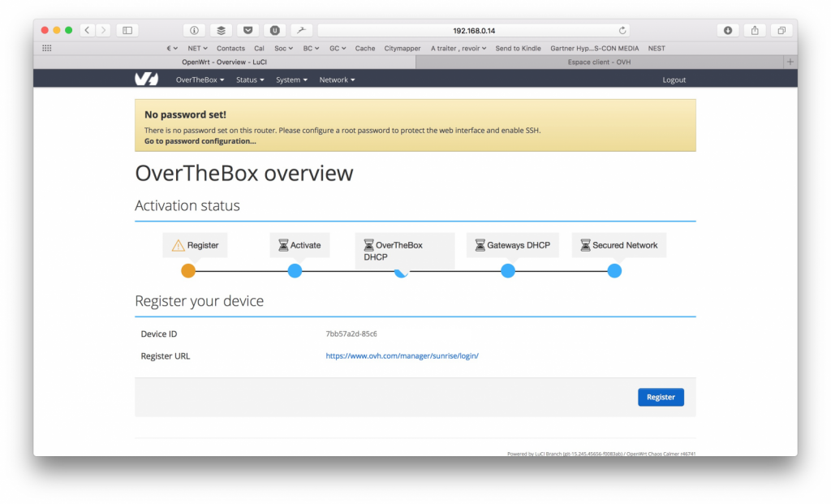Viewport: 831px width, 504px height.
Task: Toggle the Safari sidebar button
Action: pos(127,30)
